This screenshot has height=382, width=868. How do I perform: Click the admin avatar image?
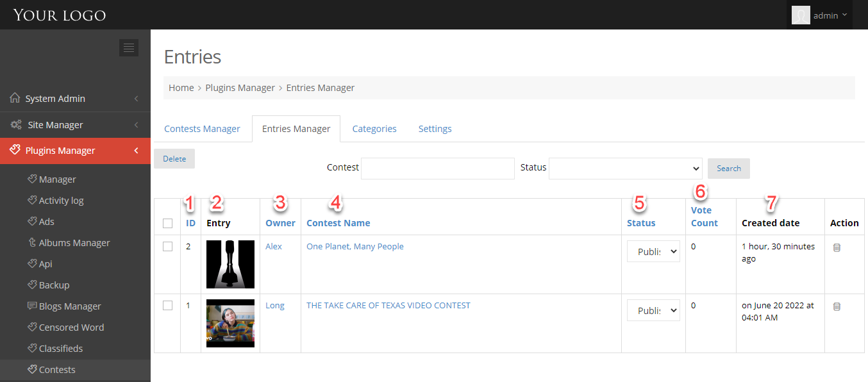[x=801, y=15]
